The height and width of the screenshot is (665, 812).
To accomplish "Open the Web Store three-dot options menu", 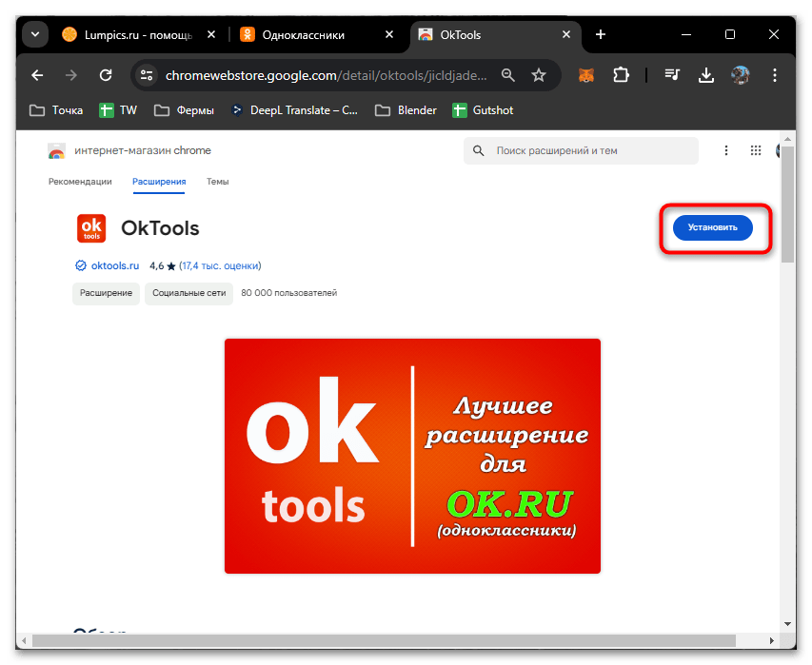I will point(726,150).
